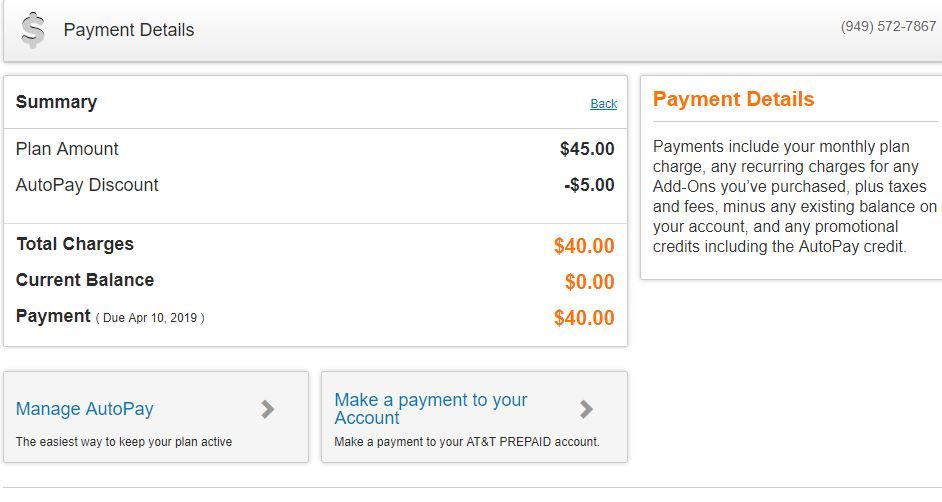Click the easiest way to keep plan active text
The width and height of the screenshot is (942, 502).
coord(124,442)
